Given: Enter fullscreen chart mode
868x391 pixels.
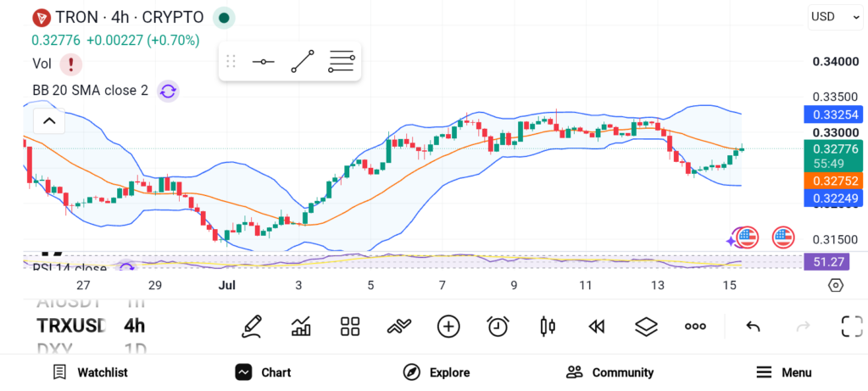Looking at the screenshot, I should [852, 327].
